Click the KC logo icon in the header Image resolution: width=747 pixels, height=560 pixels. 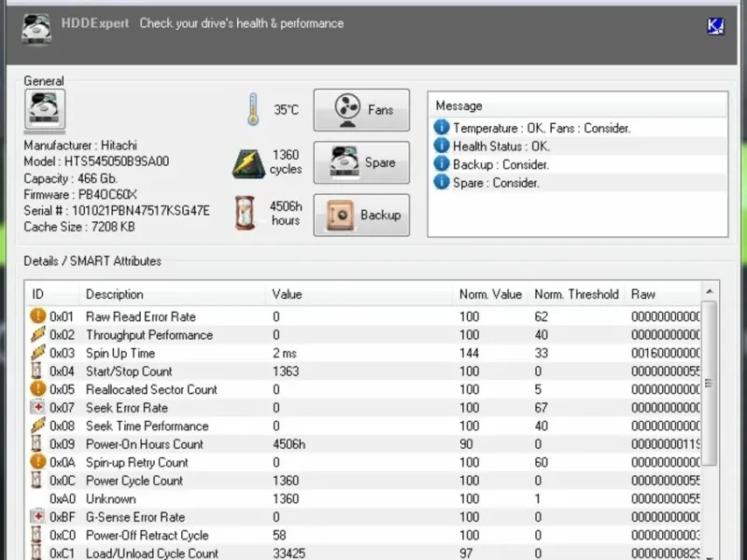[x=715, y=26]
